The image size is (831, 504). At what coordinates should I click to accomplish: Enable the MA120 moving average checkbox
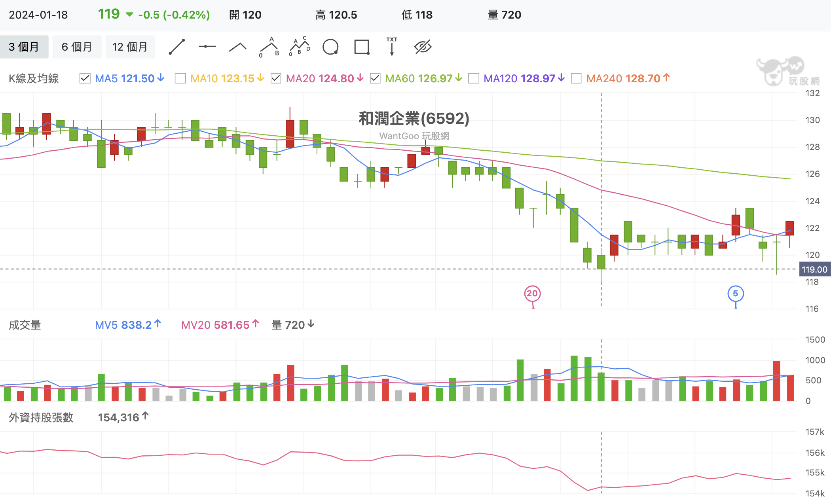pyautogui.click(x=474, y=78)
